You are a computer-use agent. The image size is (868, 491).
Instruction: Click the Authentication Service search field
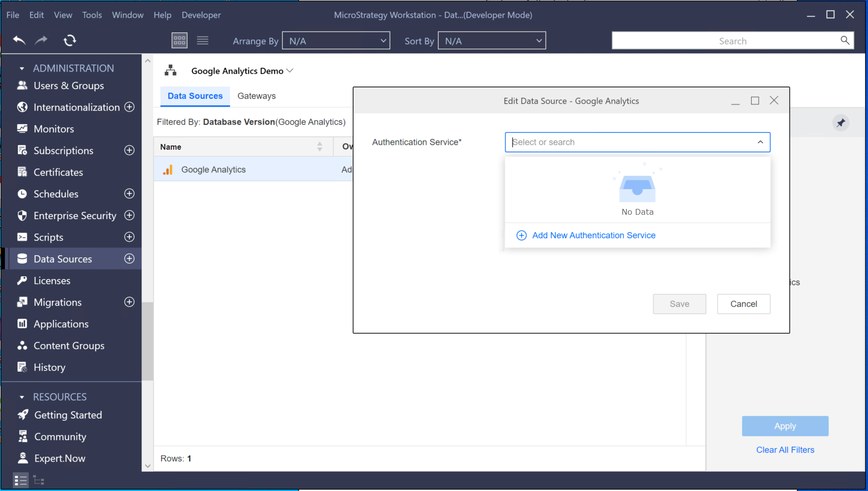630,142
